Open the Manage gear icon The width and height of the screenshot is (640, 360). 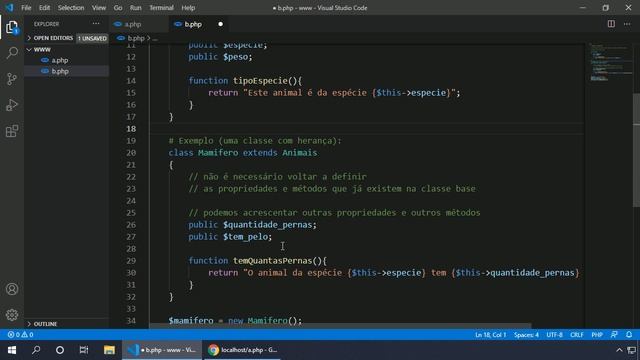[12, 315]
